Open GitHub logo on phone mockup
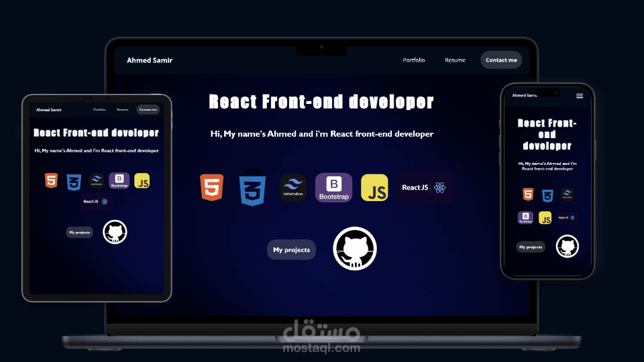 coord(568,246)
